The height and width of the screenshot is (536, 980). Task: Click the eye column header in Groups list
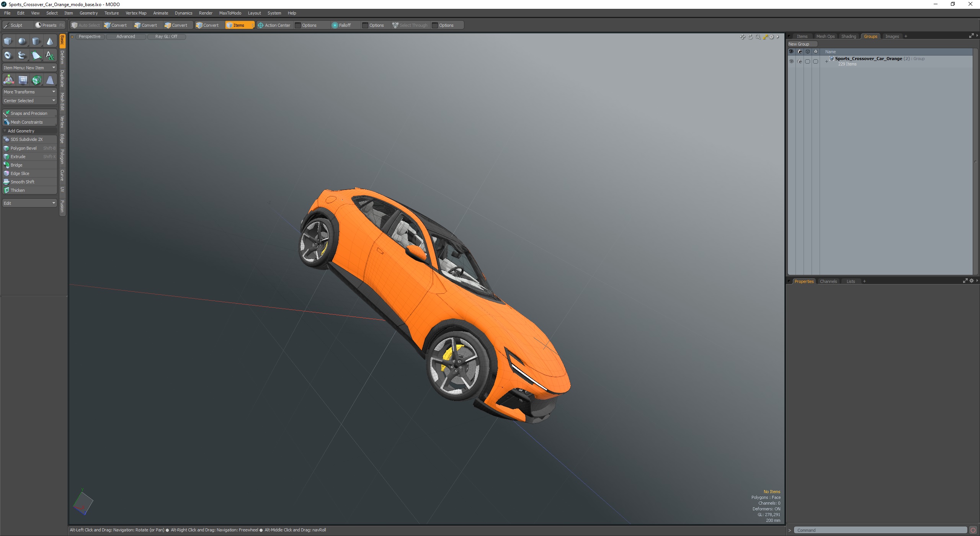791,52
